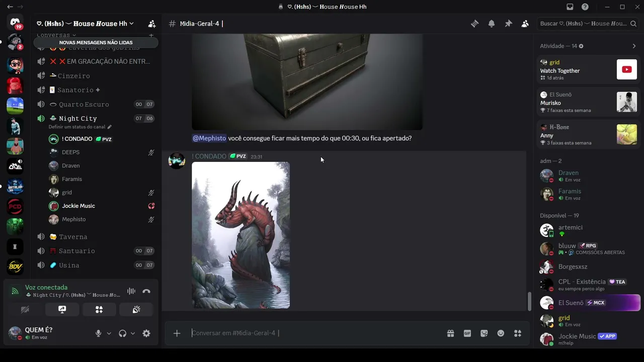Click the search field Buscar
Image resolution: width=644 pixels, height=362 pixels.
click(587, 24)
